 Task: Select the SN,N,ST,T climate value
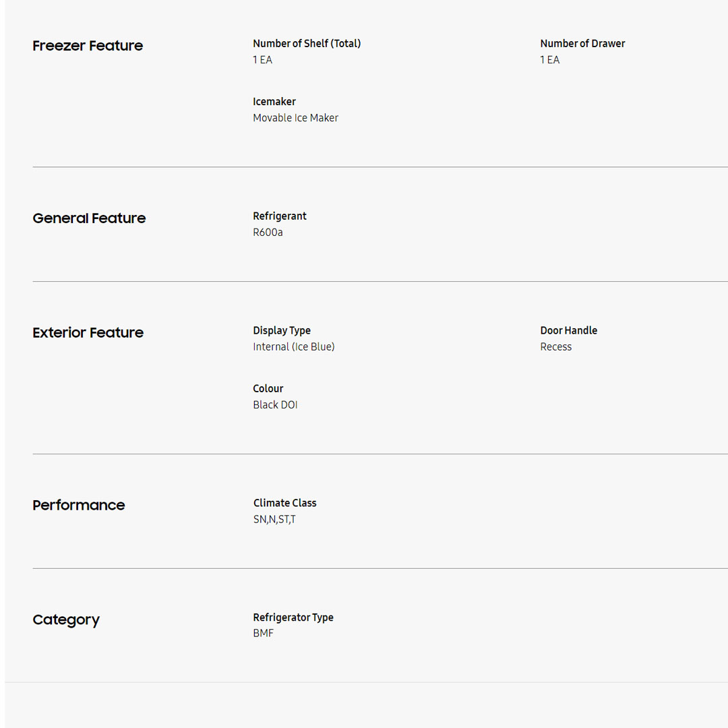274,520
